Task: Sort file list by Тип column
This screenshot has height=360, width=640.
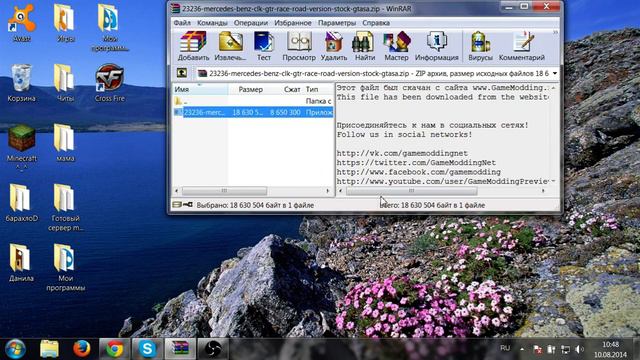Action: coord(318,89)
